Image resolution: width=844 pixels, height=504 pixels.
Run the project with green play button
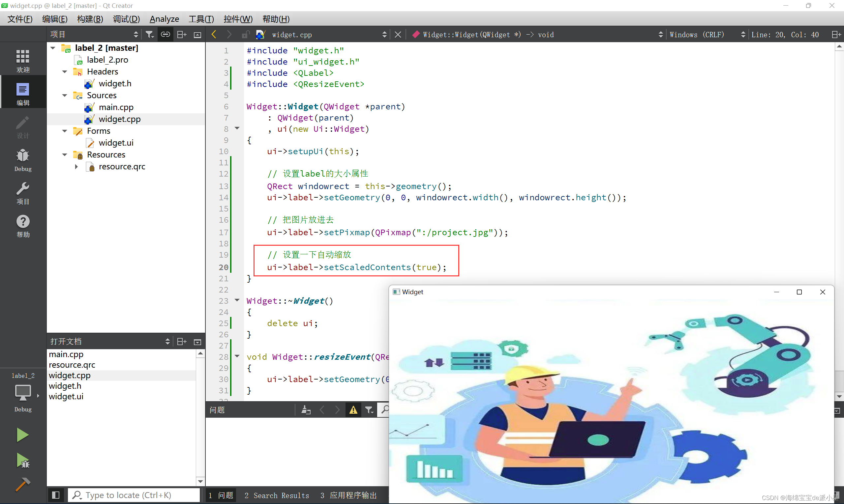point(22,435)
